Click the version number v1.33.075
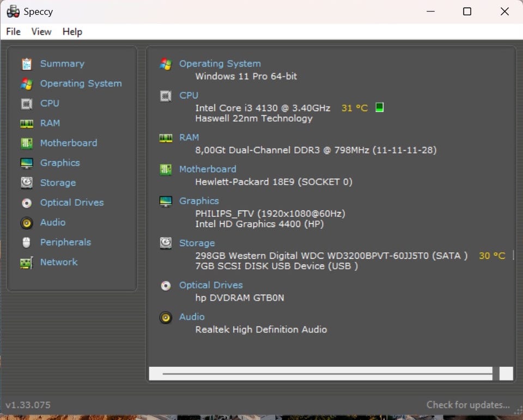 click(x=28, y=405)
